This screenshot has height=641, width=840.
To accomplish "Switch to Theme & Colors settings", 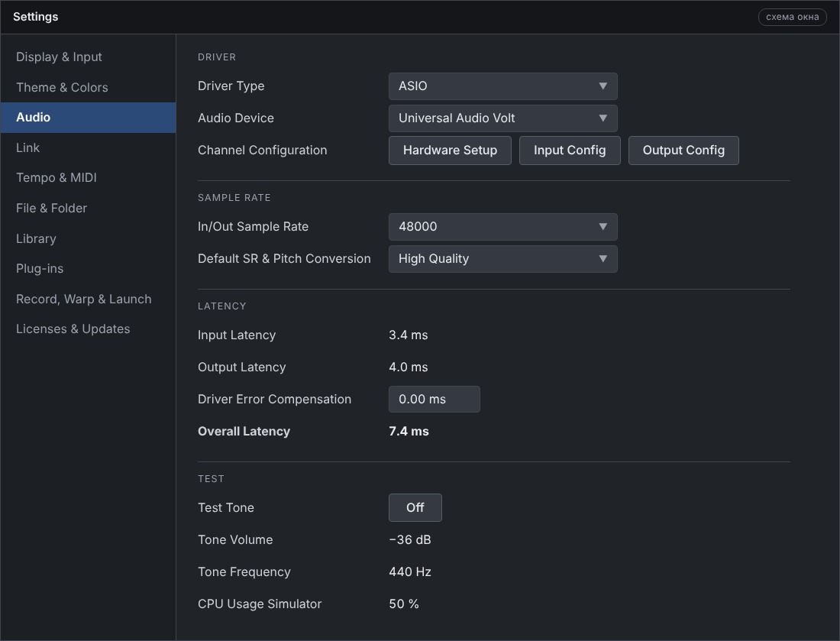I will pyautogui.click(x=88, y=87).
